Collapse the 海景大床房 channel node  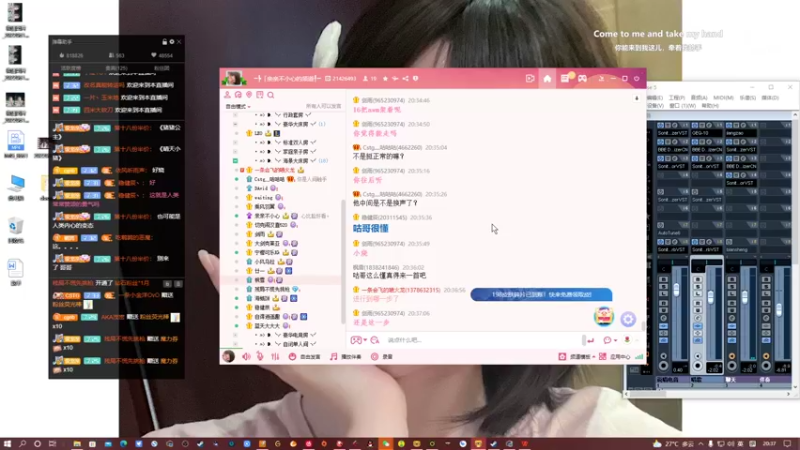pos(235,161)
